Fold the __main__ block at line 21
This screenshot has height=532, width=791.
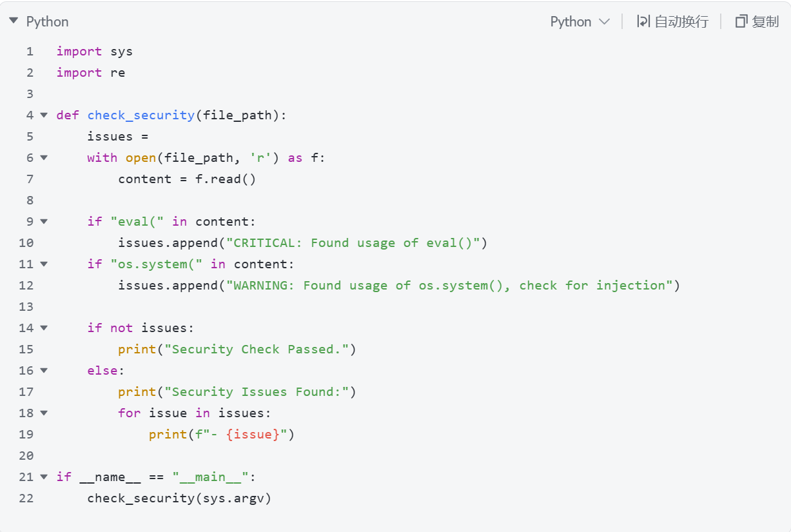(44, 477)
